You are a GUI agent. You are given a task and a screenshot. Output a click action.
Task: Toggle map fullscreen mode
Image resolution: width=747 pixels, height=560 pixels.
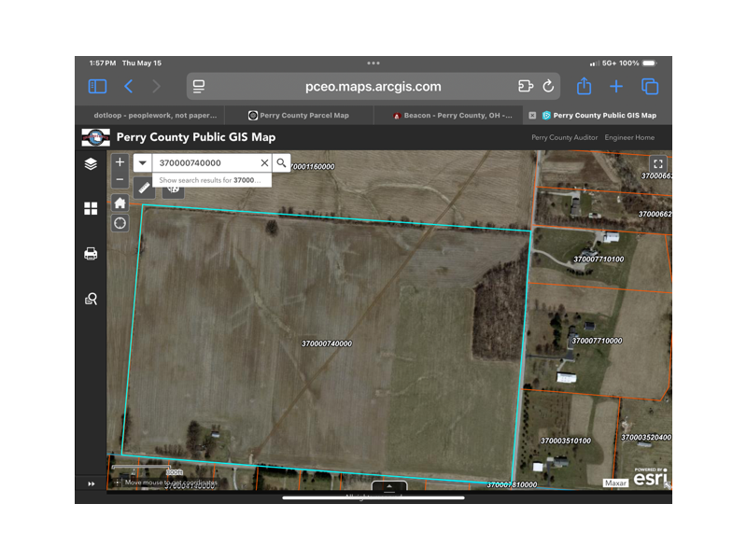[x=658, y=164]
